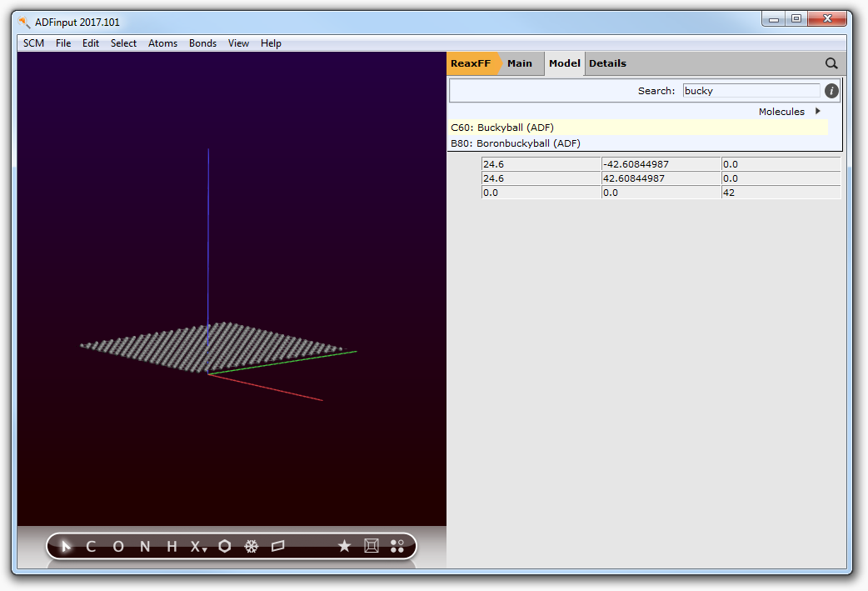Open the Bonds menu

click(202, 43)
